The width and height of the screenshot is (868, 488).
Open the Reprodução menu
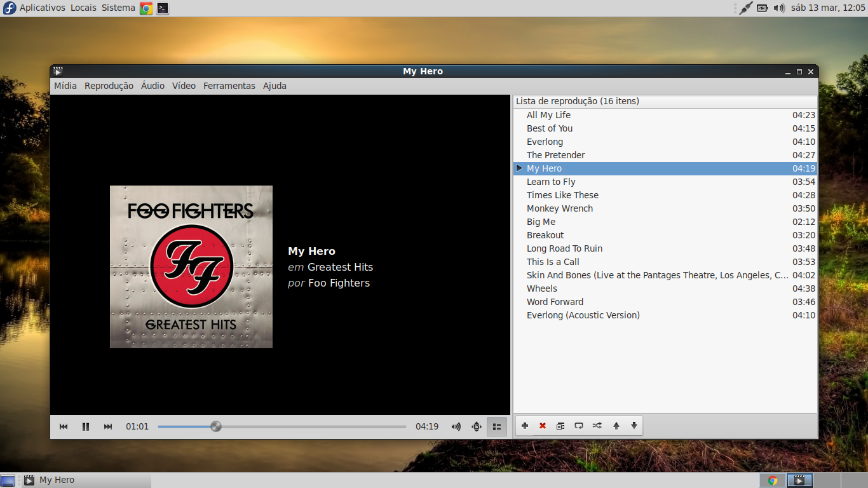(109, 86)
